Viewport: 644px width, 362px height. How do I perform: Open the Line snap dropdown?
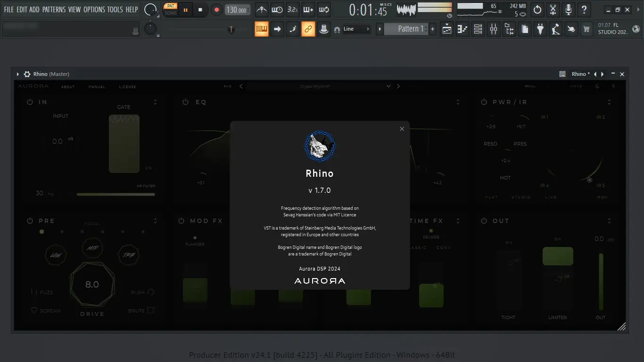[x=357, y=29]
